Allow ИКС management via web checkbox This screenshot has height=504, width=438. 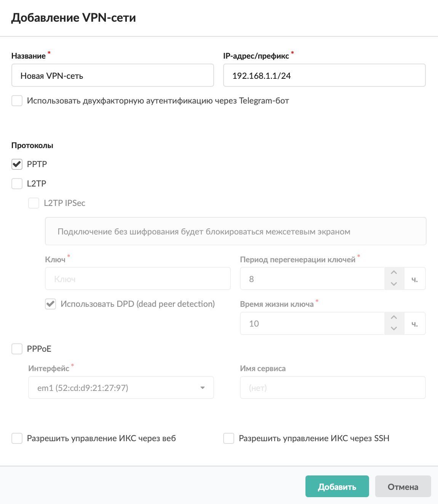tap(17, 438)
